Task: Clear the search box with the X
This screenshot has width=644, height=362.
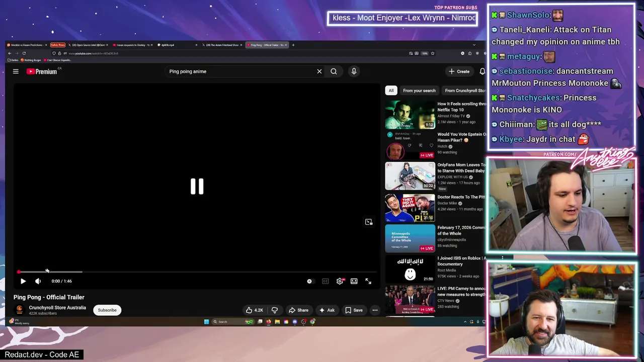Action: (319, 71)
